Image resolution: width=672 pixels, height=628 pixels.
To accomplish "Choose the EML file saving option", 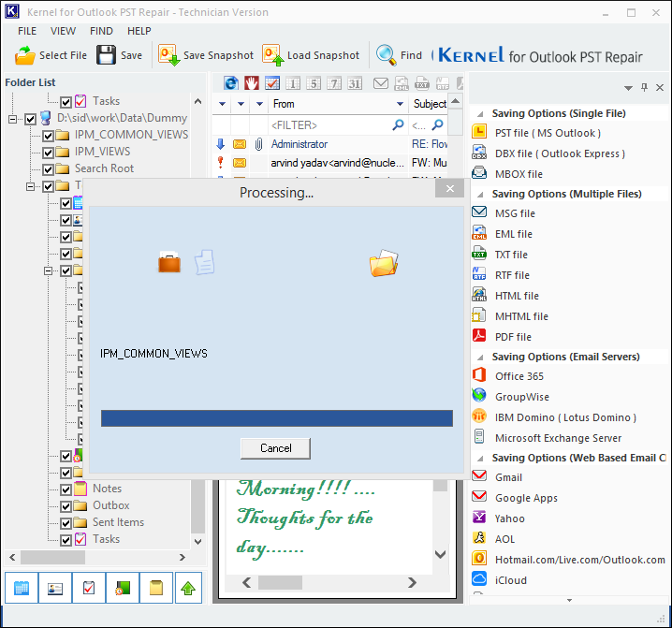I will (514, 234).
